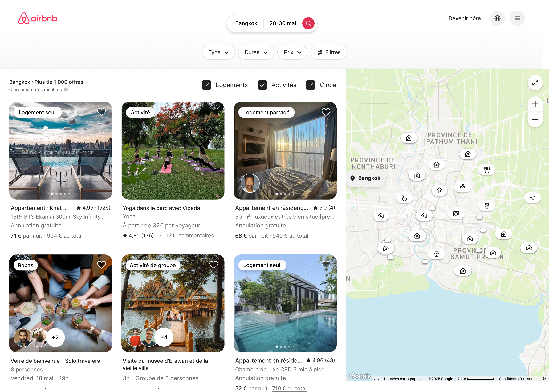Screen dimensions: 549x392
Task: Click Devenir hôte link
Action: point(465,18)
